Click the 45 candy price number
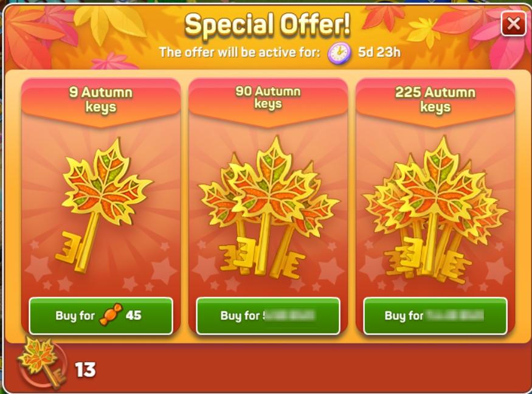This screenshot has height=394, width=532. [x=133, y=316]
